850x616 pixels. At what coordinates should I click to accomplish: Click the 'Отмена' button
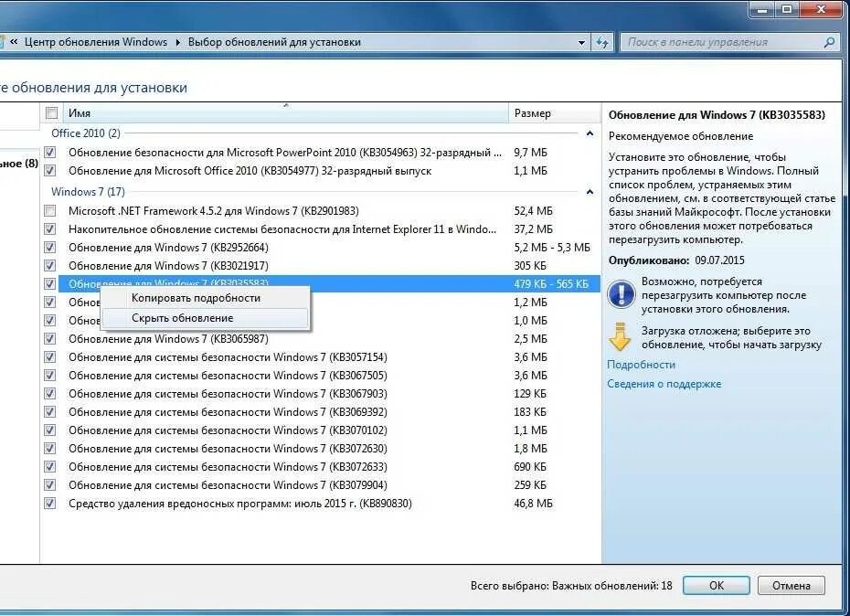coord(791,586)
